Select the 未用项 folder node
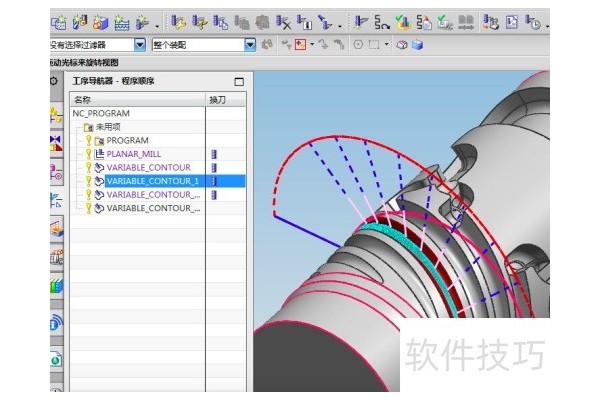Image resolution: width=600 pixels, height=400 pixels. point(108,127)
